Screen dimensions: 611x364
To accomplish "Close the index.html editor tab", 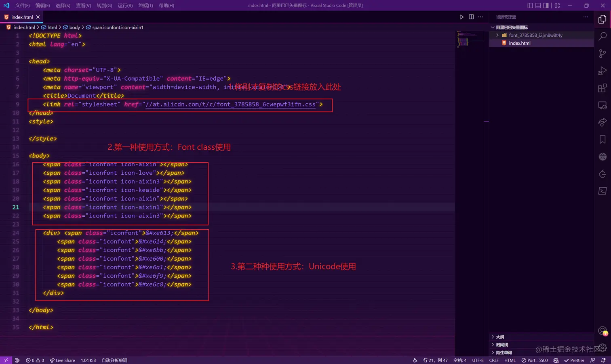I will [x=38, y=17].
